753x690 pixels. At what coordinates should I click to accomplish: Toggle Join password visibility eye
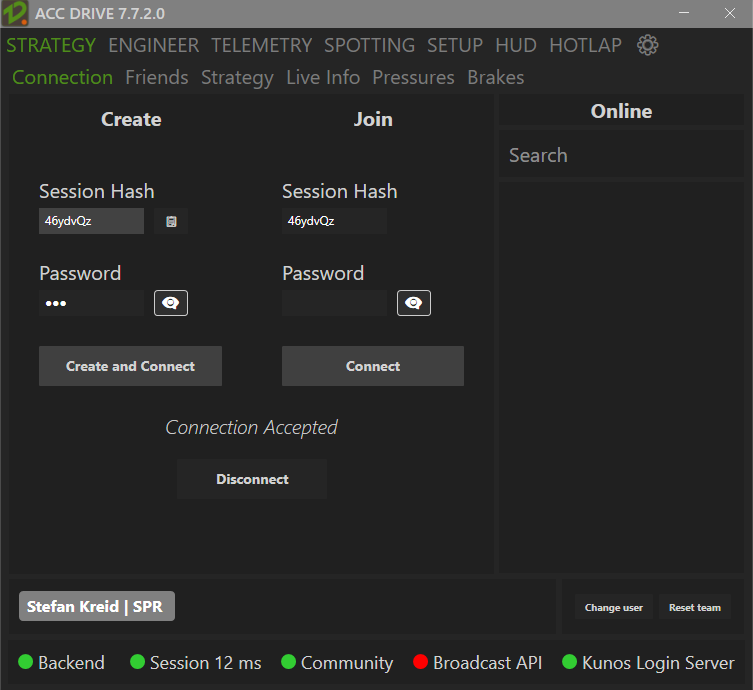413,303
